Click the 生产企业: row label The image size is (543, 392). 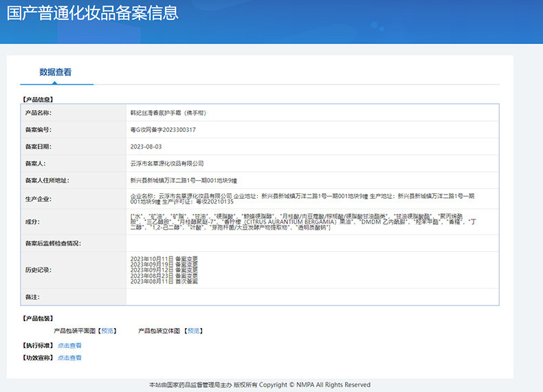point(38,199)
